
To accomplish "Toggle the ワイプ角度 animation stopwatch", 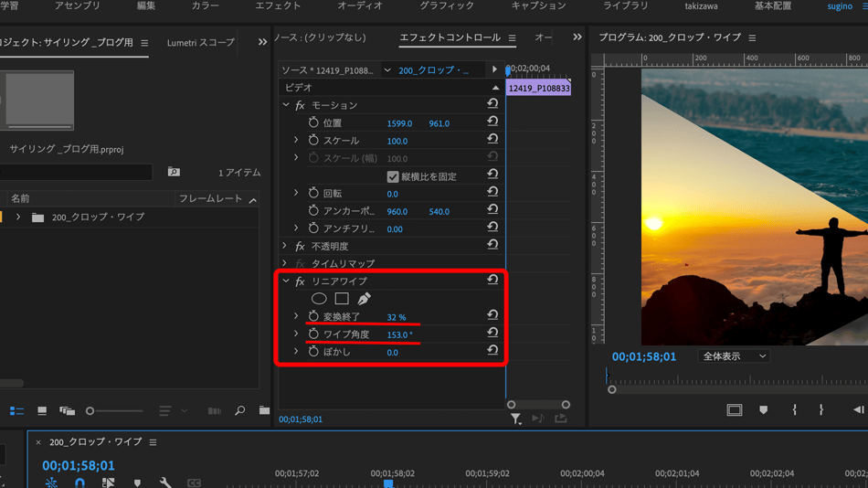I will [x=313, y=334].
